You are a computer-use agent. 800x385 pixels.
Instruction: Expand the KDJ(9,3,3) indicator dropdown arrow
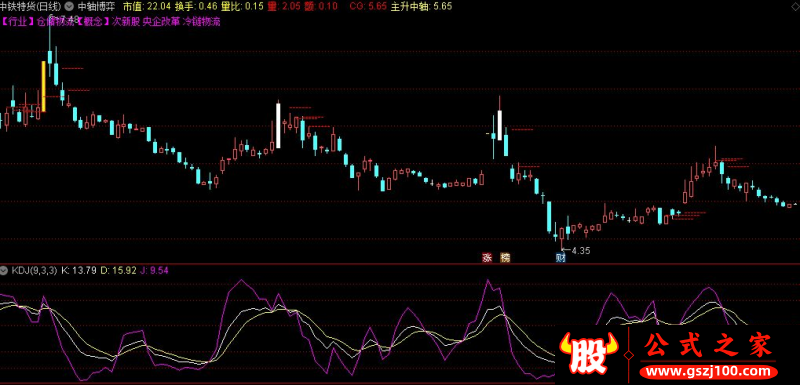click(x=5, y=270)
